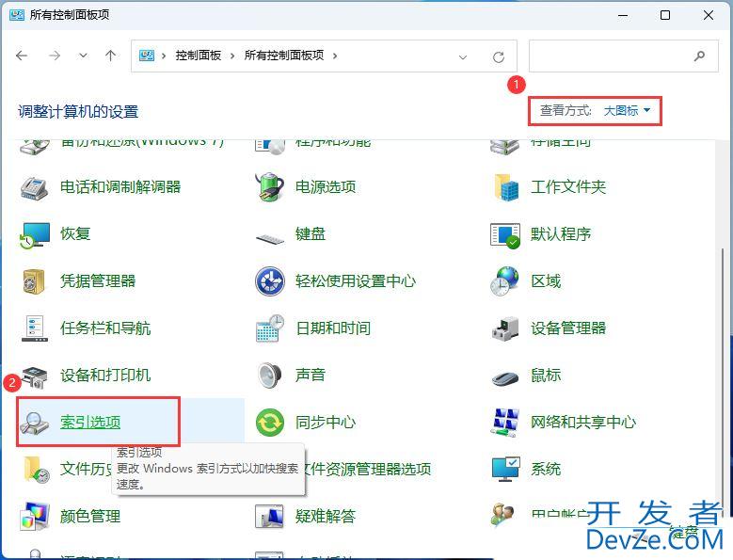Image resolution: width=733 pixels, height=560 pixels.
Task: Open the recent locations chevron
Action: click(83, 56)
